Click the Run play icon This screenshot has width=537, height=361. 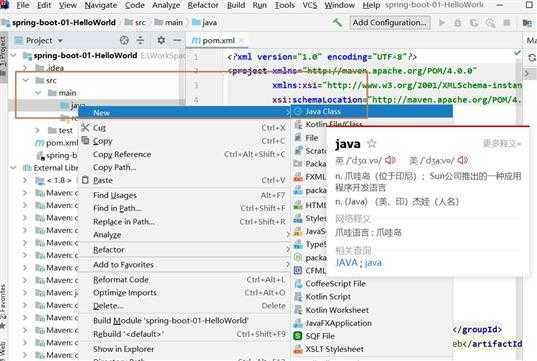point(442,23)
